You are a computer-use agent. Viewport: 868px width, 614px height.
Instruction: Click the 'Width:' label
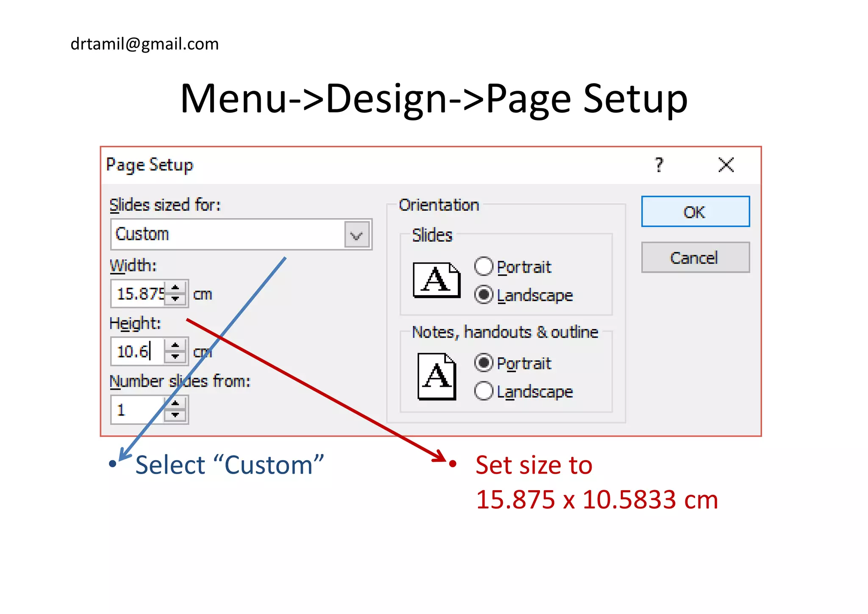133,265
